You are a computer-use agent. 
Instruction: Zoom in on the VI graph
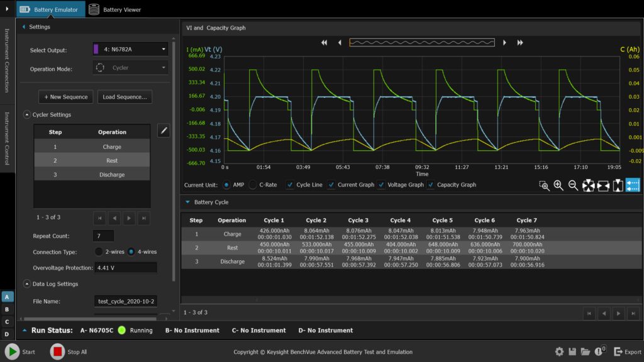tap(558, 185)
